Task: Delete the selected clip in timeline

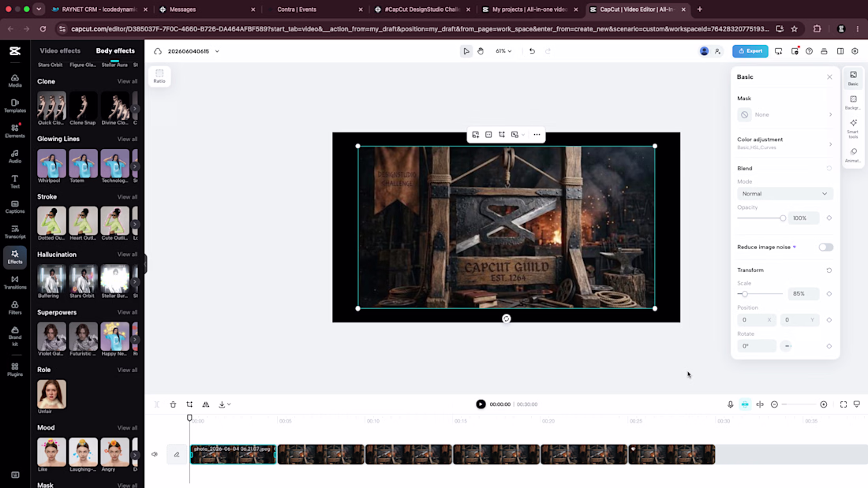Action: pos(174,404)
